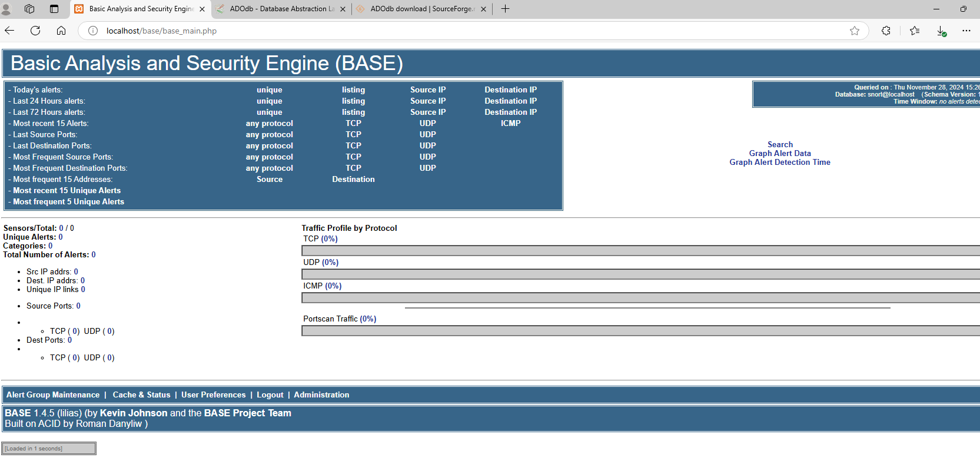This screenshot has width=980, height=464.
Task: Click the Unique Alerts count 0 link
Action: 61,237
